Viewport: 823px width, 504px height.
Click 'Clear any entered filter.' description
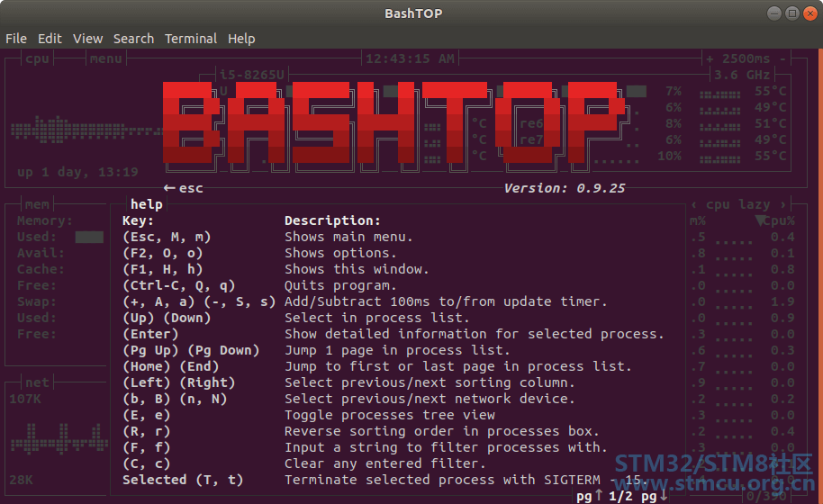coord(385,464)
